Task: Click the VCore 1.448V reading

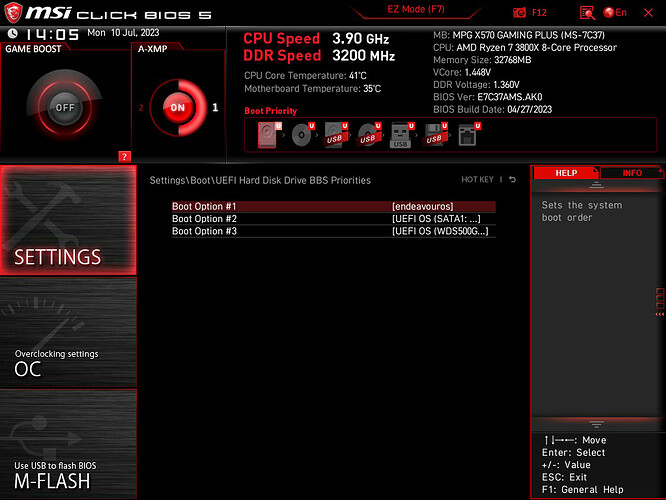Action: [462, 72]
